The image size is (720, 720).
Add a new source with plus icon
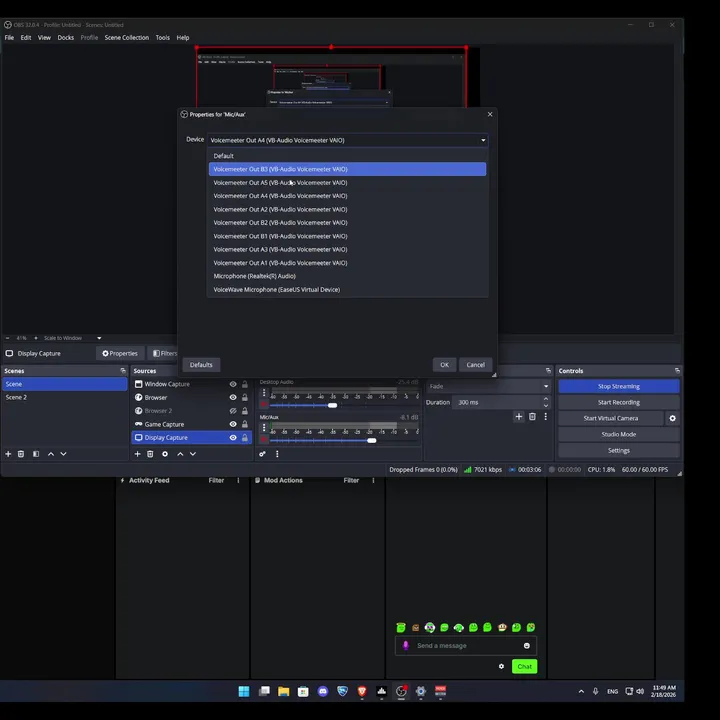point(137,454)
